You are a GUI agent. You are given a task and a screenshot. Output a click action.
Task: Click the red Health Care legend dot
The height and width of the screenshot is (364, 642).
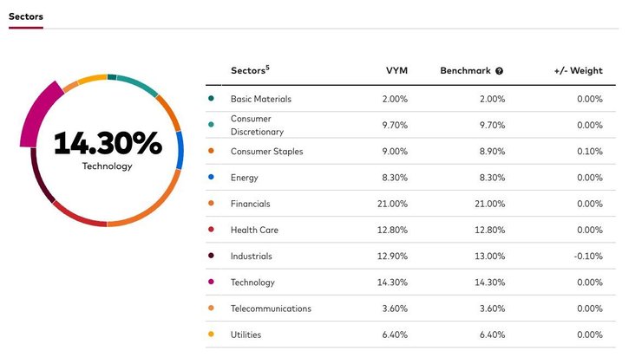[x=211, y=230]
